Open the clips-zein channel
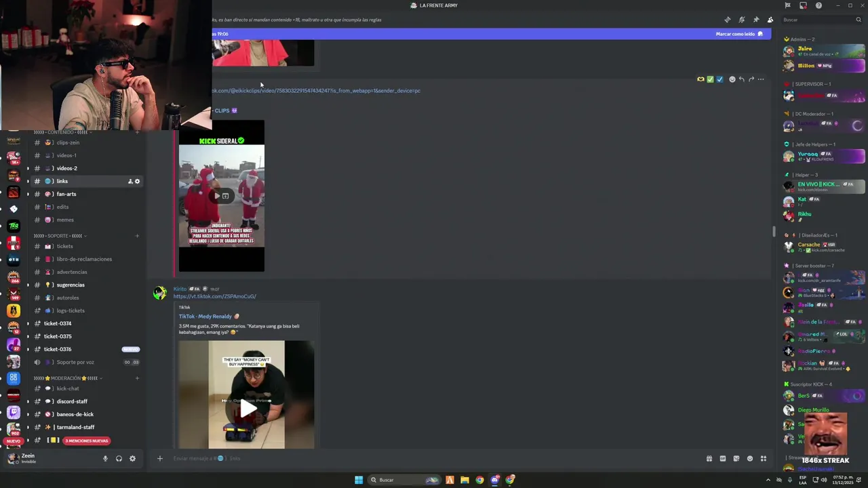The image size is (868, 488). (87, 143)
